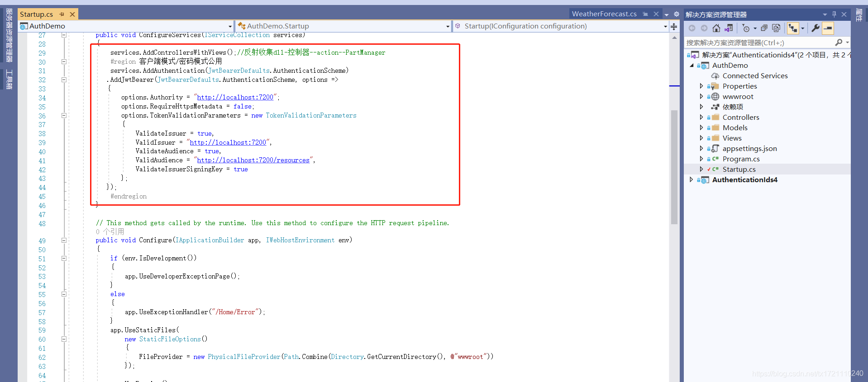The height and width of the screenshot is (382, 868).
Task: Collapse the AddJwtBearer block at line 32
Action: pos(64,80)
